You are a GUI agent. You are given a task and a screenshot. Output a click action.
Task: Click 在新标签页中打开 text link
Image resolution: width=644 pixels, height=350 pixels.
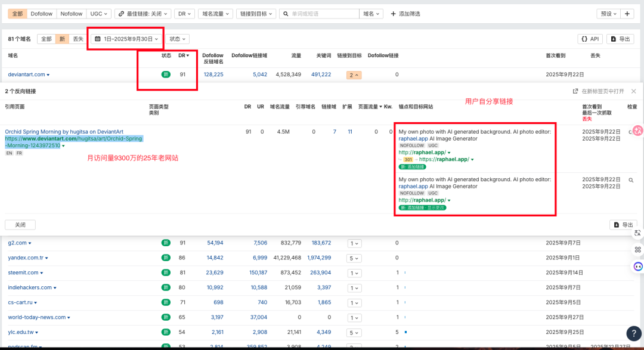[603, 91]
